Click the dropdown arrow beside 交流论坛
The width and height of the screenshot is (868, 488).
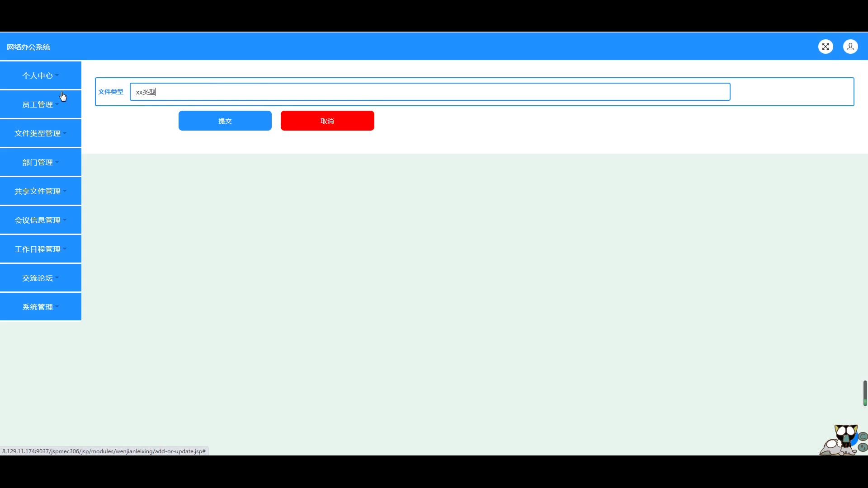pyautogui.click(x=57, y=277)
